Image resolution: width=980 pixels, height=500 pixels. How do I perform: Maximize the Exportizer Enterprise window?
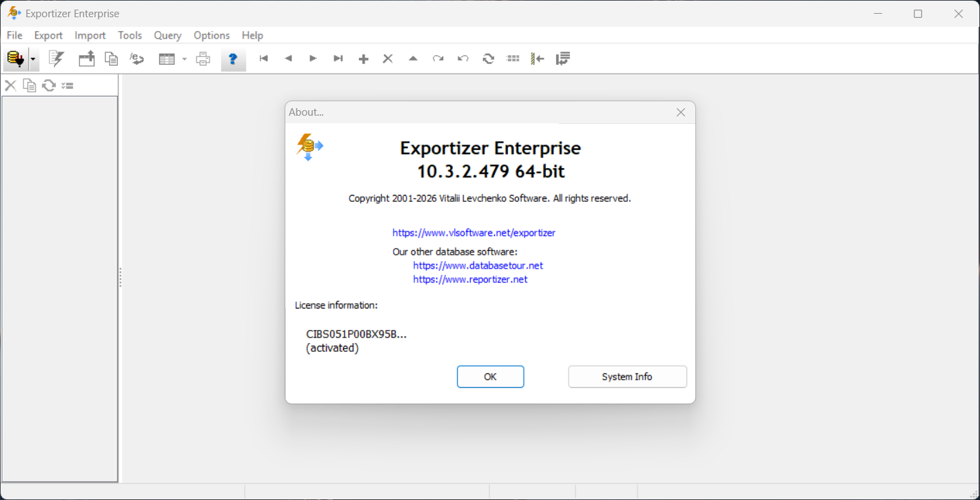[918, 14]
